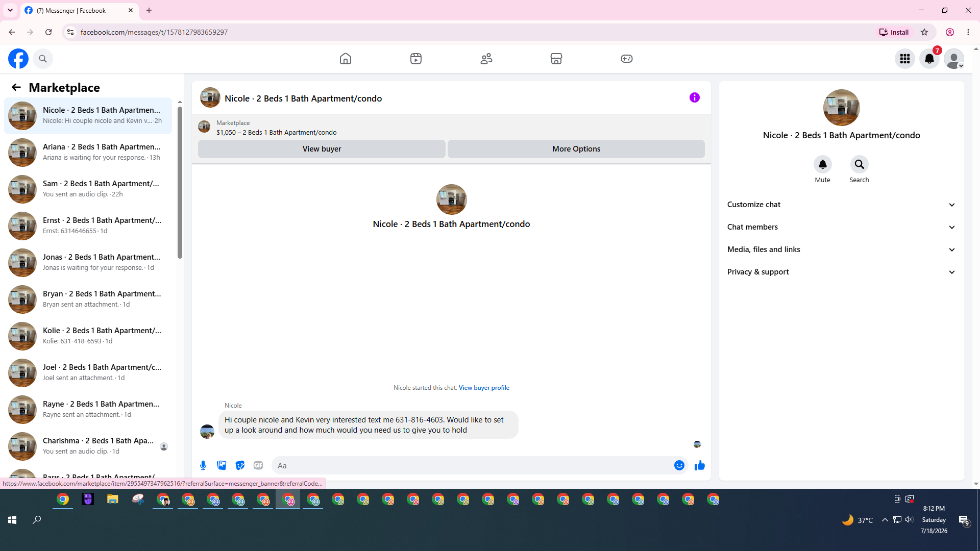Open Bryan's chat in the list
Viewport: 980px width, 551px height.
88,299
